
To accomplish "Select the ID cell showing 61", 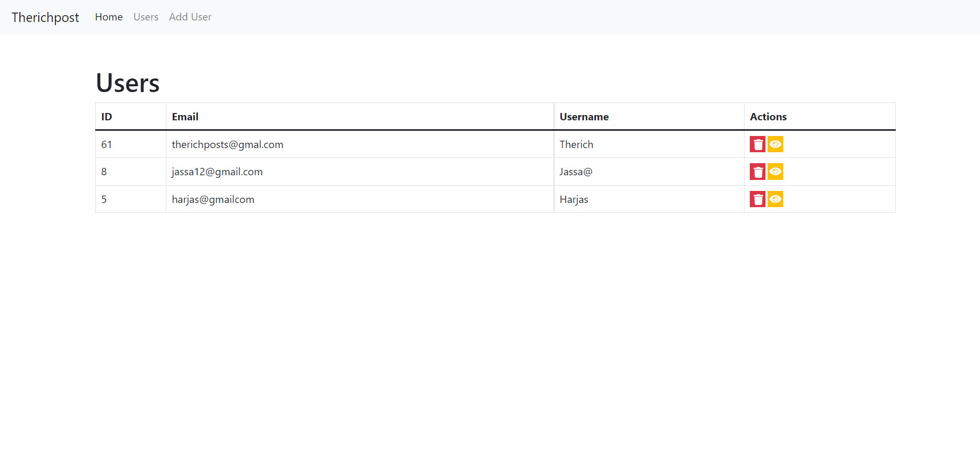I will (107, 144).
